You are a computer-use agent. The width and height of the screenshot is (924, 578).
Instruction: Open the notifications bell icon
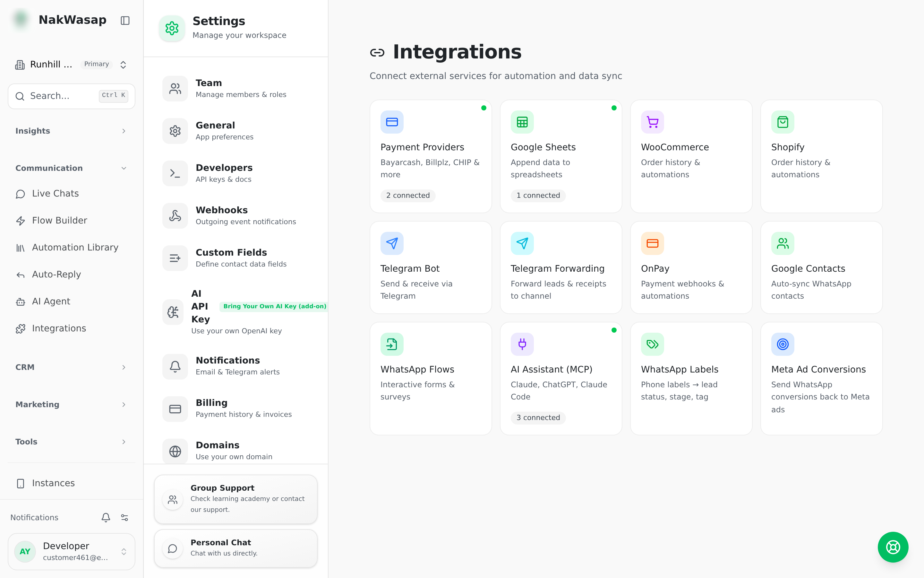[x=106, y=517]
